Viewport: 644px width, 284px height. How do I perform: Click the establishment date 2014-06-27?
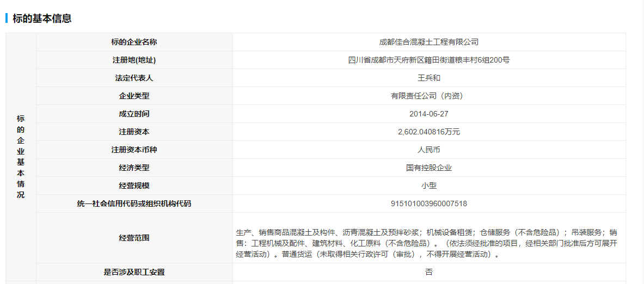pyautogui.click(x=428, y=114)
